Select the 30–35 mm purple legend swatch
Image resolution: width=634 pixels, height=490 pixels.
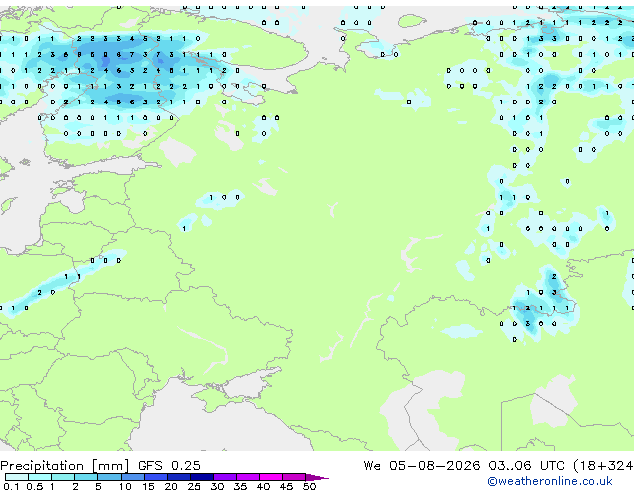coord(225,477)
